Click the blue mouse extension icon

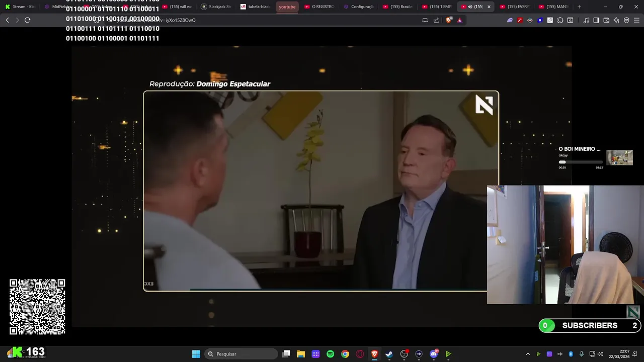[540, 20]
